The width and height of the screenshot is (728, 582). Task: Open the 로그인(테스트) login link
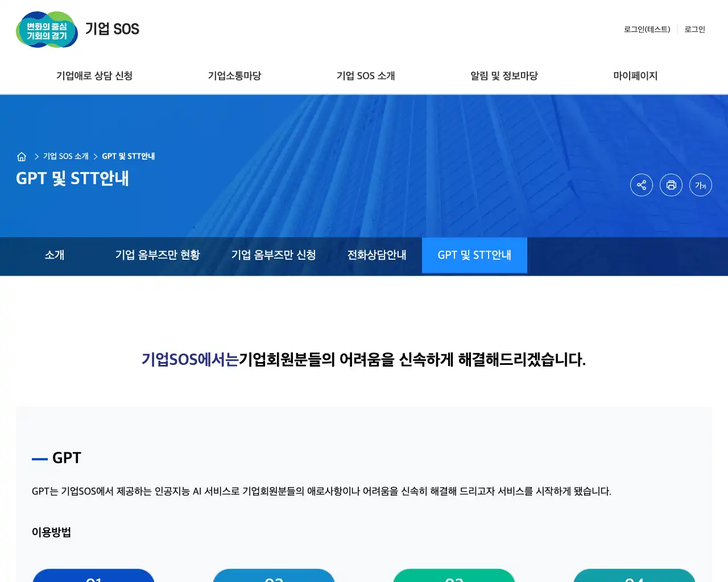pos(646,30)
